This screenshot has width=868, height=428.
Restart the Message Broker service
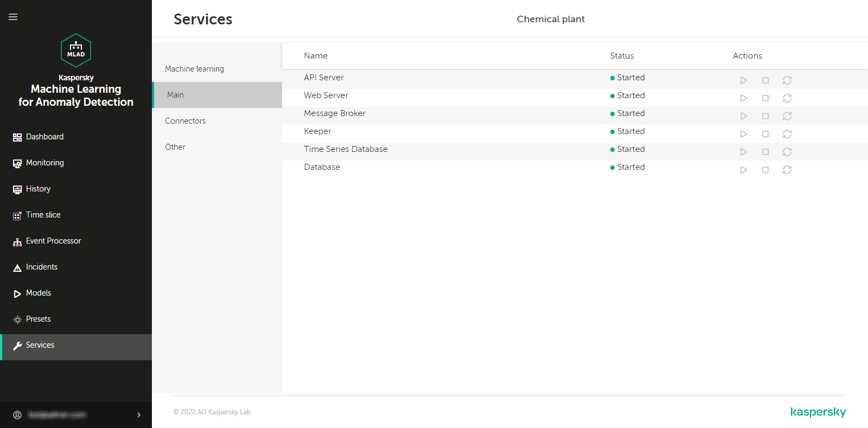coord(787,116)
